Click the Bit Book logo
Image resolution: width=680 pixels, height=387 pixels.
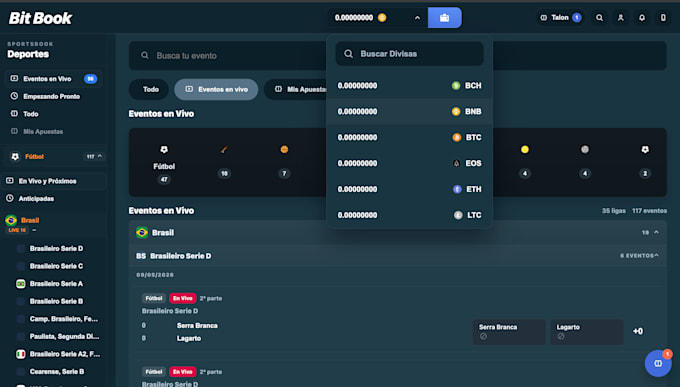click(x=40, y=18)
